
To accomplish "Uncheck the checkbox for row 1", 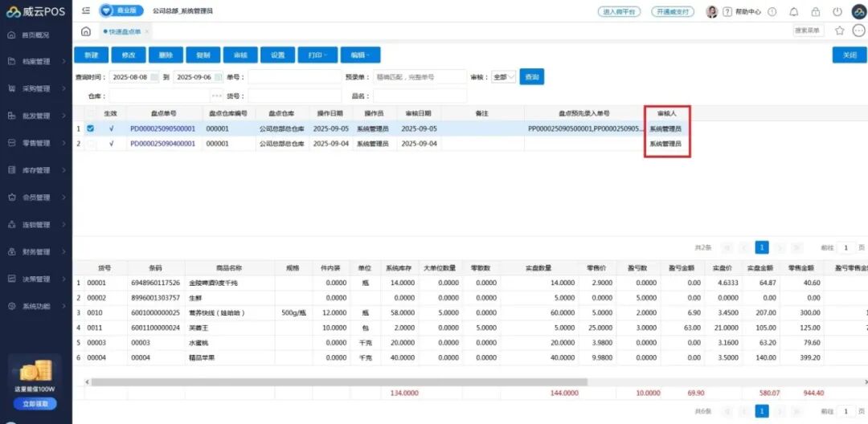I will click(x=90, y=128).
